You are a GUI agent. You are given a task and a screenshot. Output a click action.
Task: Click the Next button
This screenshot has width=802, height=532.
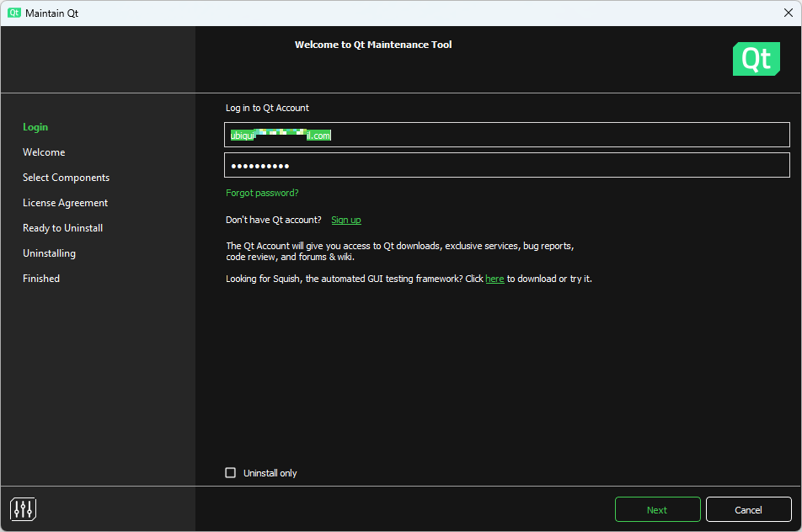(x=657, y=509)
